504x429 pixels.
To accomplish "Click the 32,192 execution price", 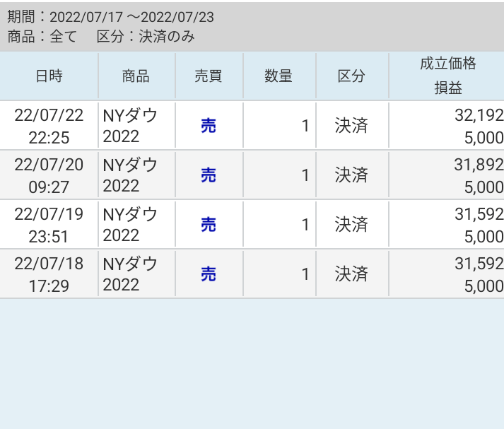I will pyautogui.click(x=479, y=116).
